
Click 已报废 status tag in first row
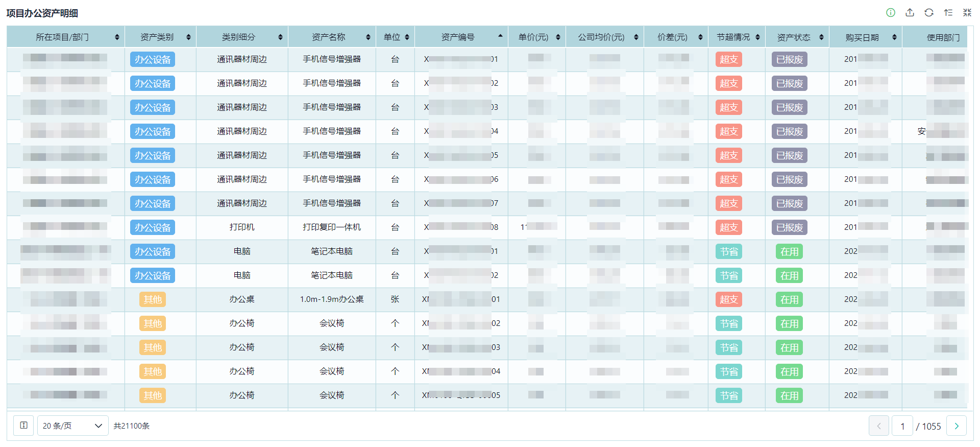tap(789, 60)
